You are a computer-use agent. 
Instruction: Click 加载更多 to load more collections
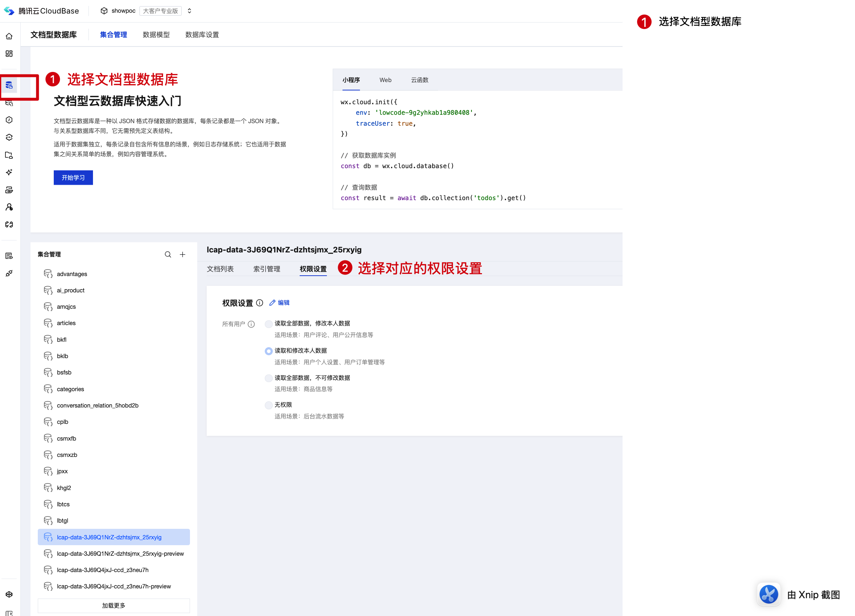pos(113,605)
